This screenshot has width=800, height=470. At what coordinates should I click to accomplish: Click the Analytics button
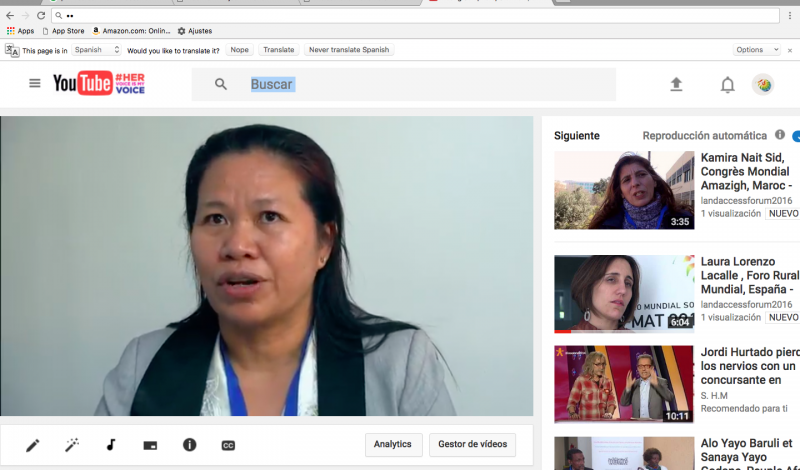tap(393, 445)
